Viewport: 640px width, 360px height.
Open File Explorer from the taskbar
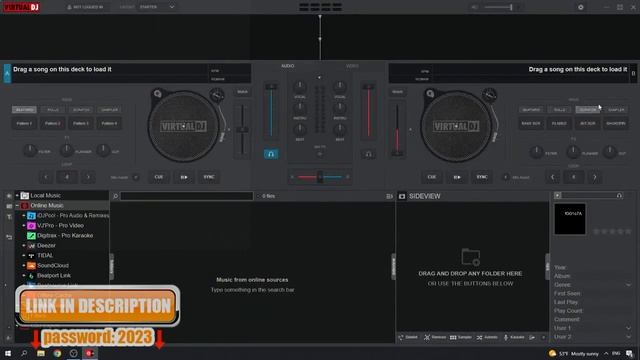pos(41,353)
